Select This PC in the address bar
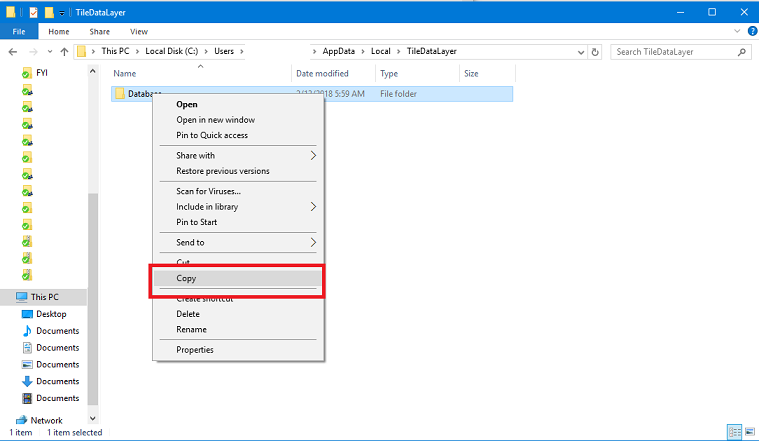This screenshot has width=759, height=441. click(115, 51)
